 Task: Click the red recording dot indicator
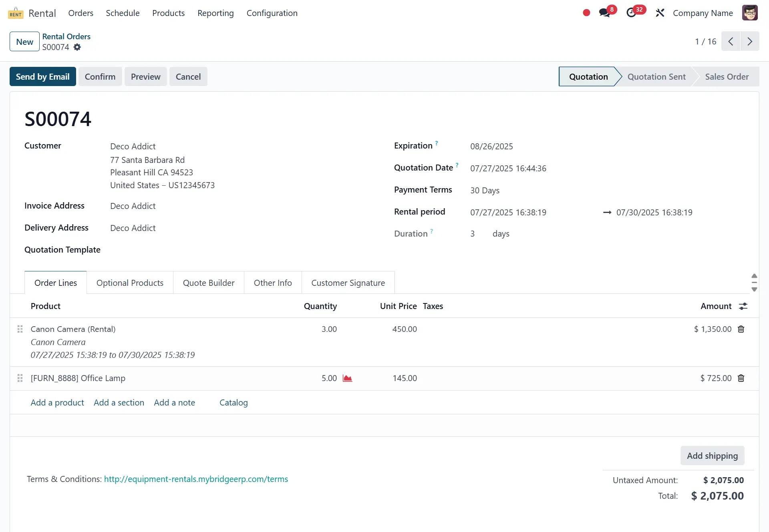tap(586, 13)
